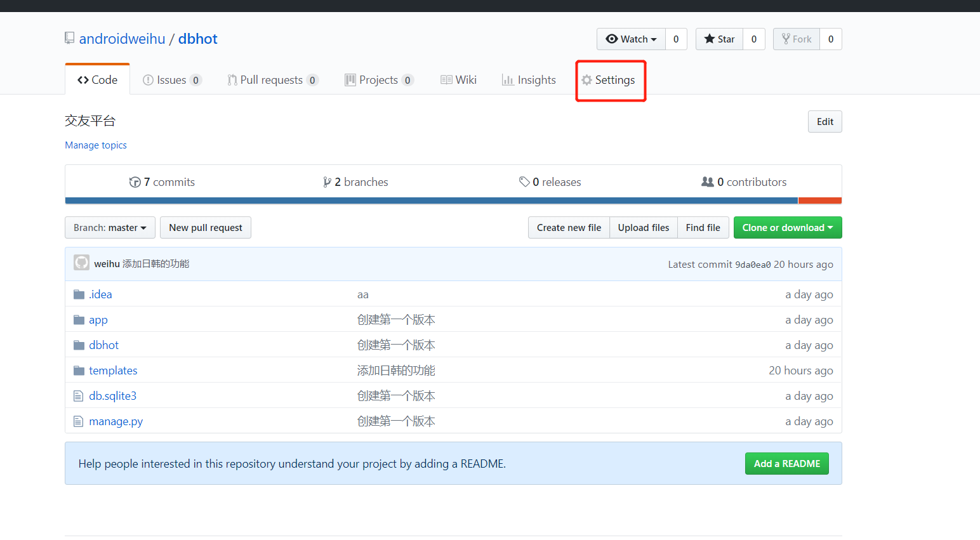Click the Watch count number

[676, 39]
